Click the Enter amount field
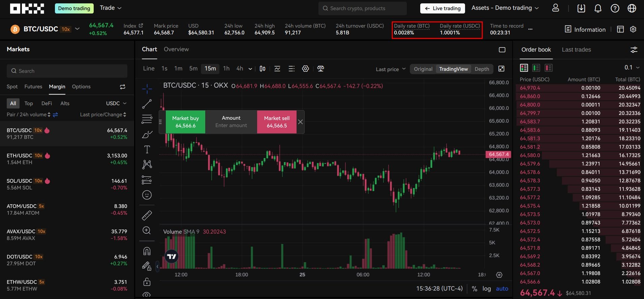The width and height of the screenshot is (644, 299). coord(231,125)
